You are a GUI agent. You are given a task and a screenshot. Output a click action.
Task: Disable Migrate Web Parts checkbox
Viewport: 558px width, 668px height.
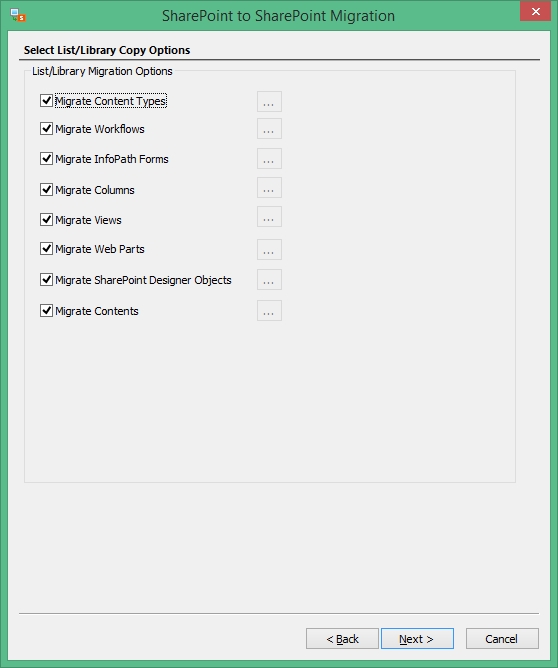point(46,249)
